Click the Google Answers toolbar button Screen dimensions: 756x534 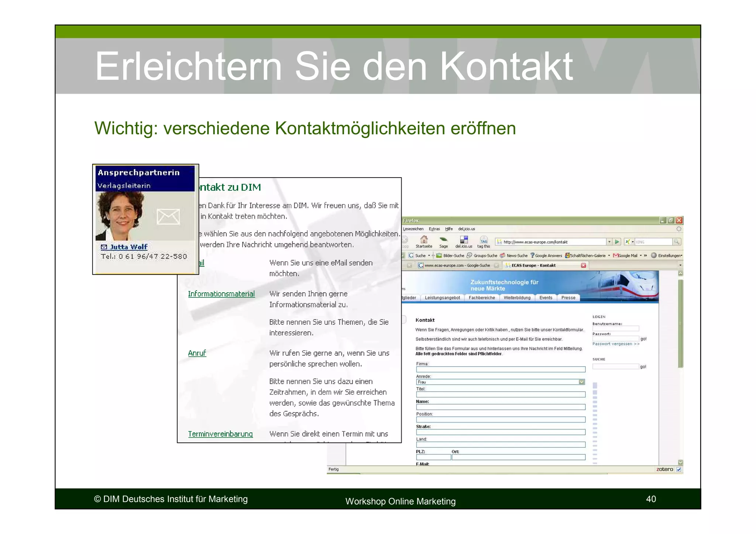546,255
